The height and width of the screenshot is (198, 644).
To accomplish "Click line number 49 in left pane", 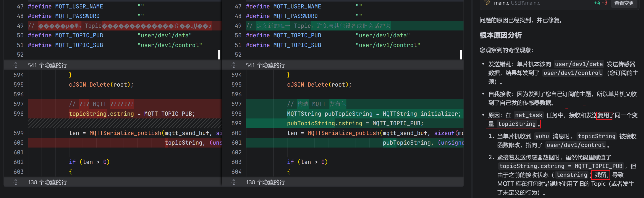I will pyautogui.click(x=20, y=26).
